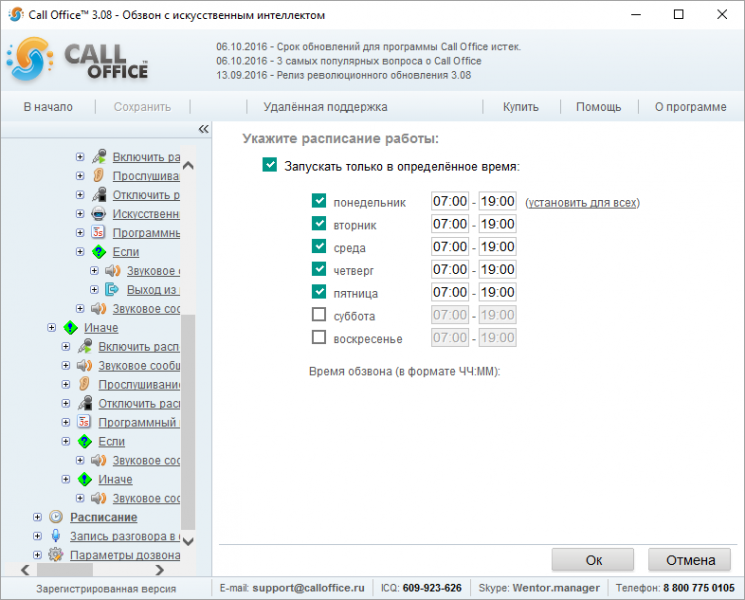Enable the суббота checkbox
This screenshot has height=600, width=745.
point(319,314)
